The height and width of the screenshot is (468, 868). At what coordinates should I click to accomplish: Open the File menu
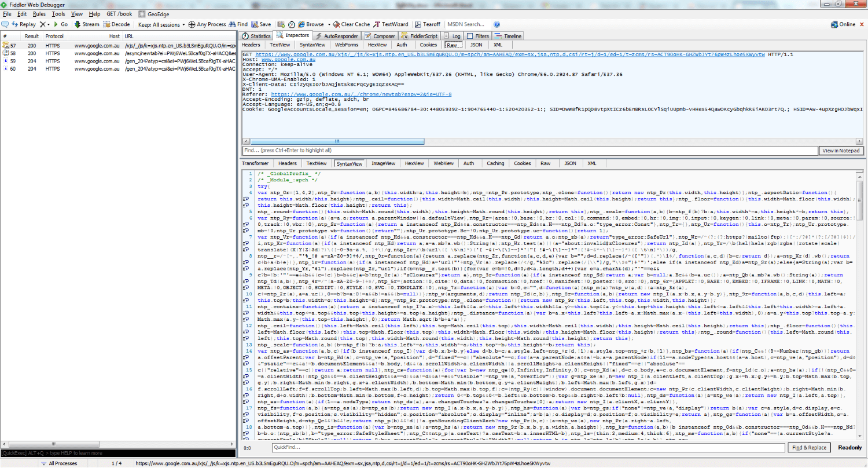(x=7, y=13)
